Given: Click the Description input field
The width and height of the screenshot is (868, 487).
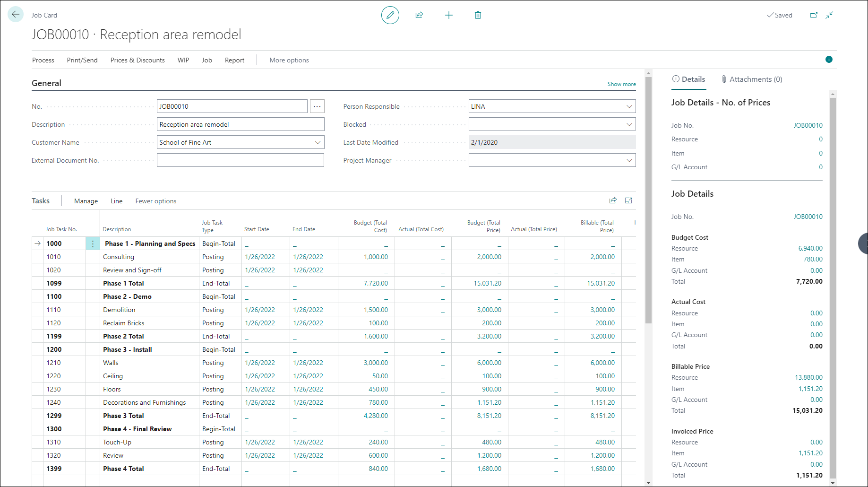Looking at the screenshot, I should 241,124.
